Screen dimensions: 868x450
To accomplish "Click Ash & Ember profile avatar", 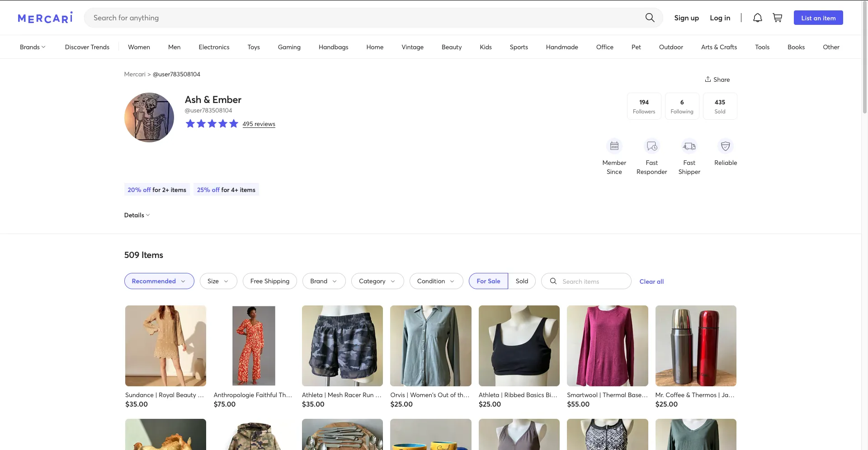I will point(149,117).
